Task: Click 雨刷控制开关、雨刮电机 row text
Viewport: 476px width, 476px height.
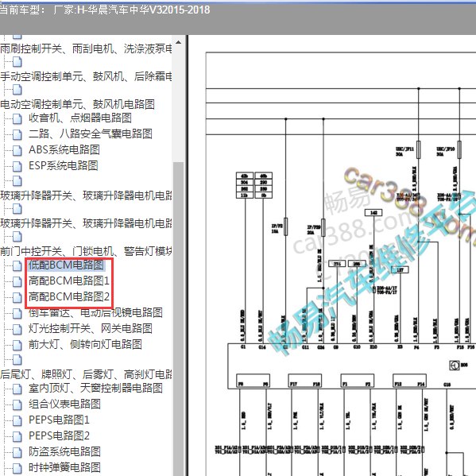Action: click(86, 48)
